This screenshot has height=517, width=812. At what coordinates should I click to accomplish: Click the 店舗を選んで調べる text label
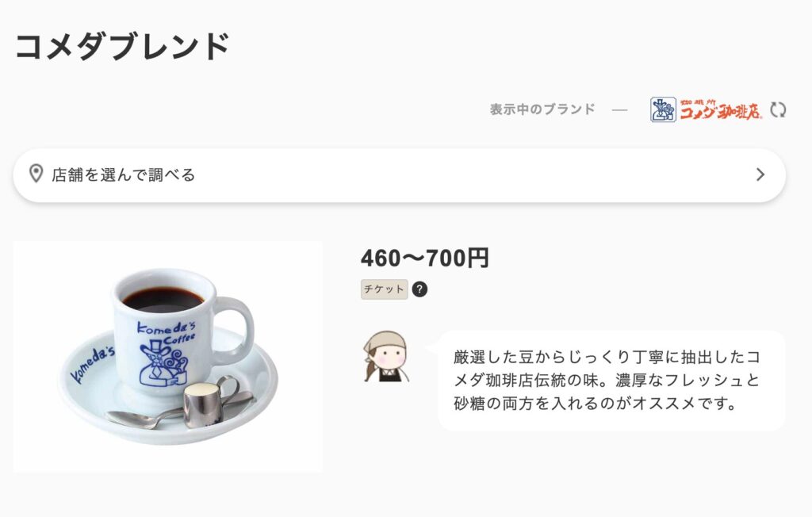point(123,174)
